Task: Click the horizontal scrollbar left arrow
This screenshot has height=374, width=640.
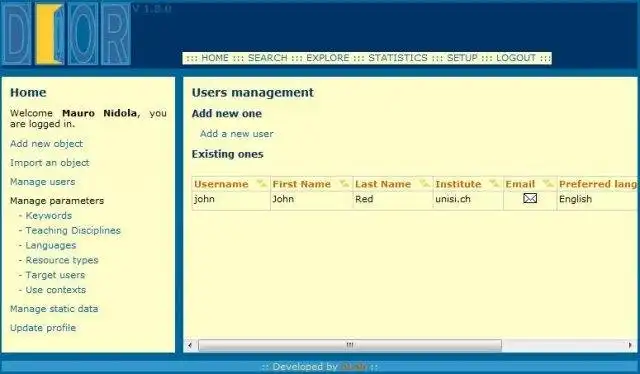Action: click(x=190, y=345)
